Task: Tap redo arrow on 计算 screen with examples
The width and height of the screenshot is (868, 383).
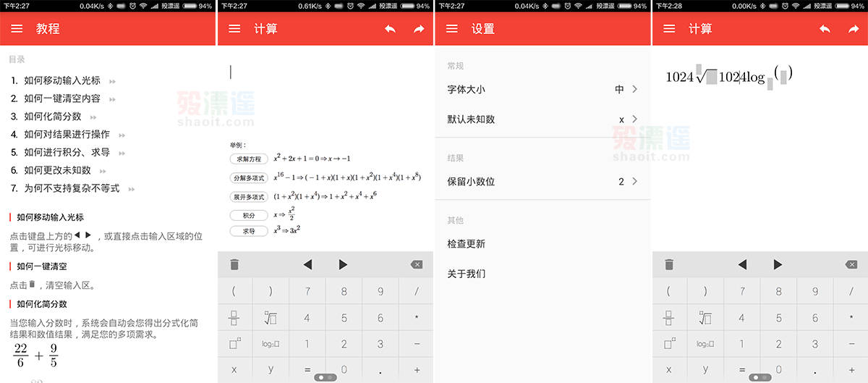Action: click(x=419, y=29)
